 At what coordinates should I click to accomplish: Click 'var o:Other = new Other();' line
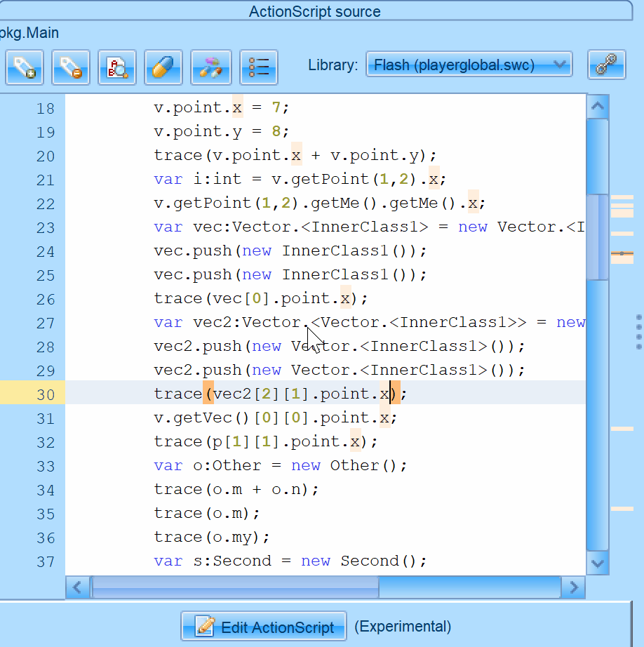pos(281,466)
